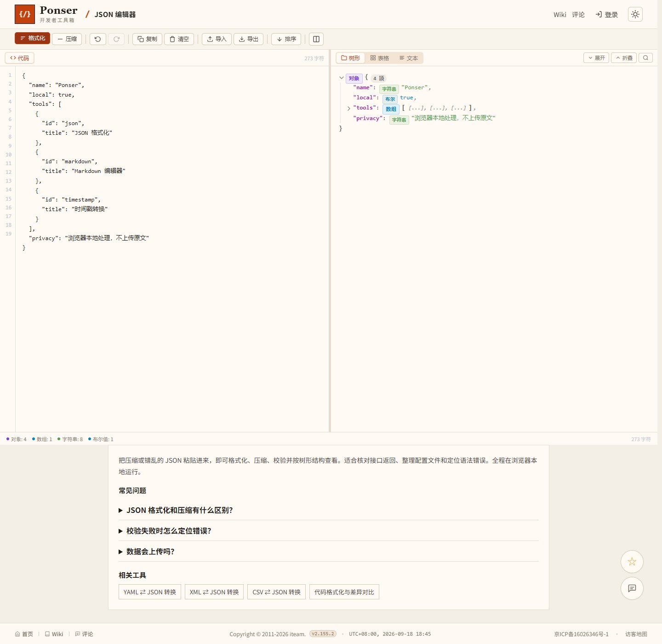Screen dimensions: 662x644
Task: Click the 压缩 compress button
Action: click(67, 39)
